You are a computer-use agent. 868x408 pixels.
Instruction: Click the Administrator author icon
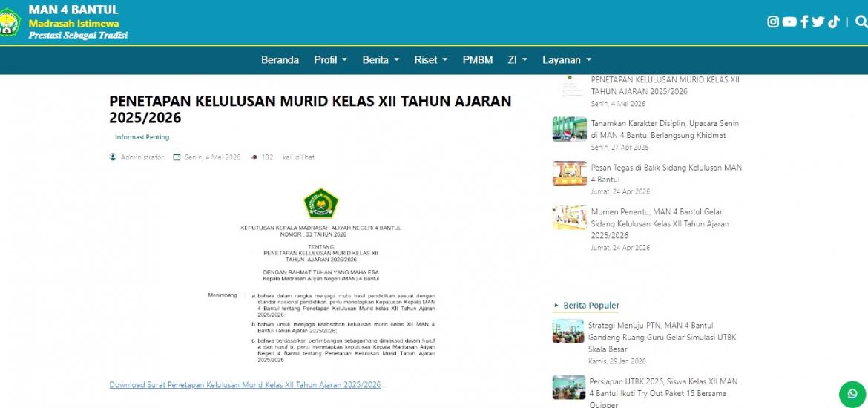113,157
